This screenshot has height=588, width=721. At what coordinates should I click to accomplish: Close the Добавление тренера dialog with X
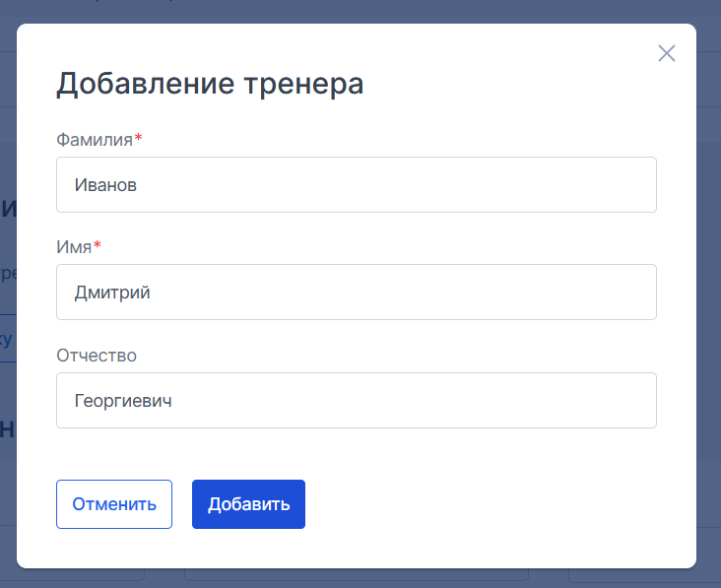[666, 53]
